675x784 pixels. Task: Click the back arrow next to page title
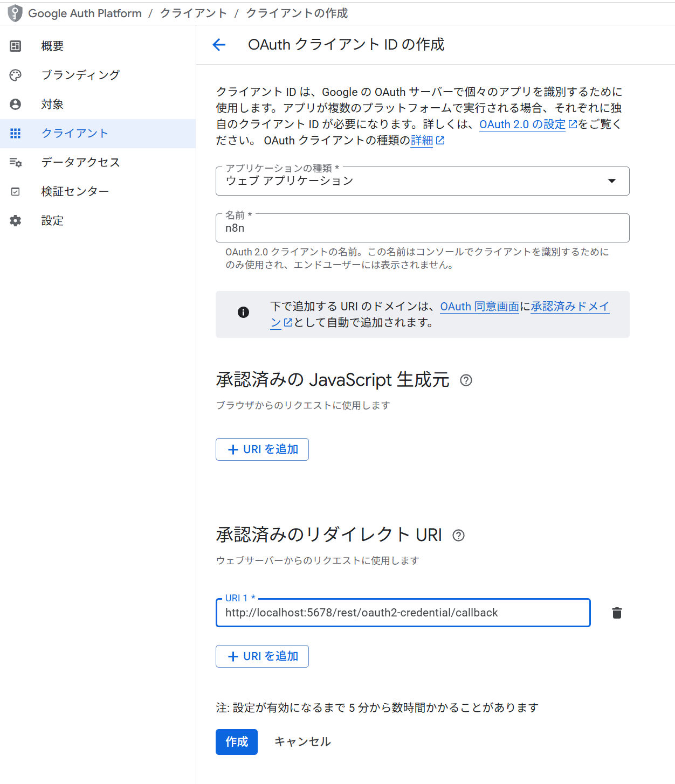pyautogui.click(x=219, y=45)
